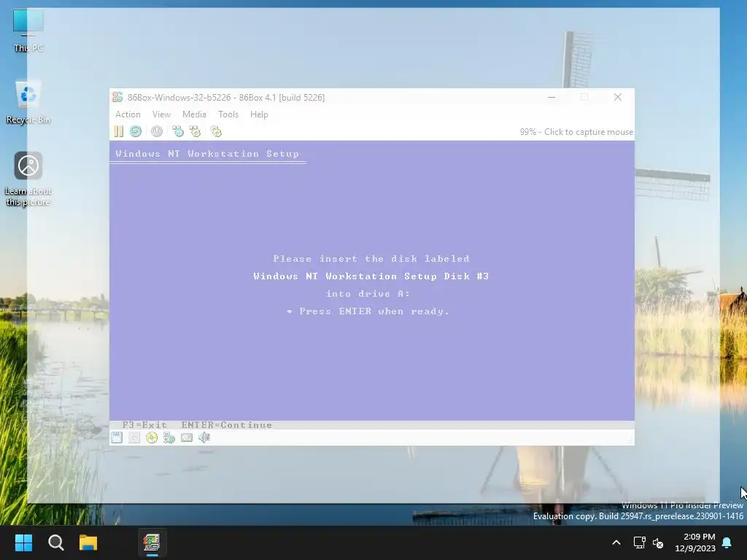Open clock showing 2:09 PM 12/9/2023
This screenshot has height=560, width=747.
click(x=695, y=542)
